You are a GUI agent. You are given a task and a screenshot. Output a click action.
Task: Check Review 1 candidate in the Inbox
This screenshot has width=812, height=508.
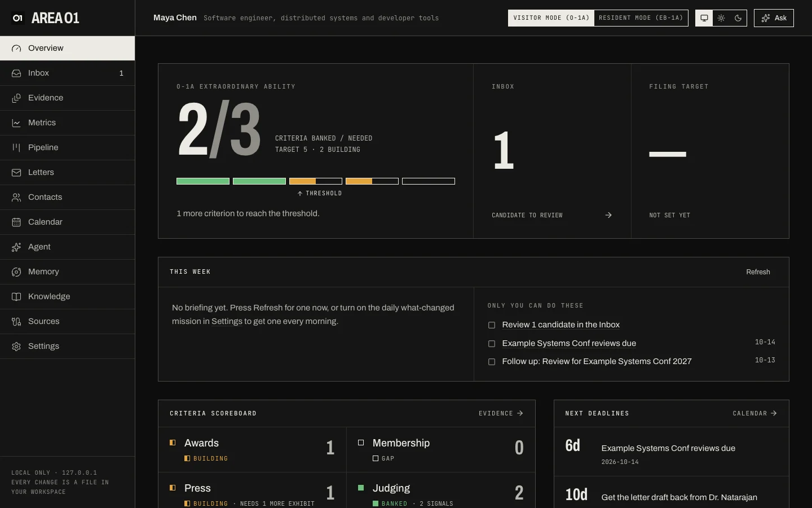492,325
